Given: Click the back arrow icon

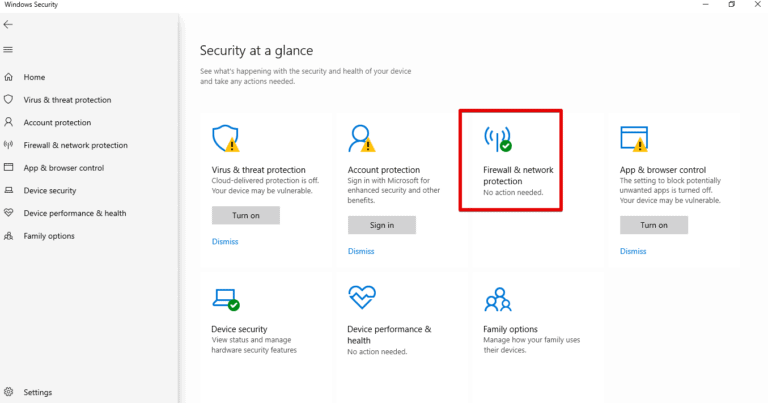Looking at the screenshot, I should (x=8, y=24).
